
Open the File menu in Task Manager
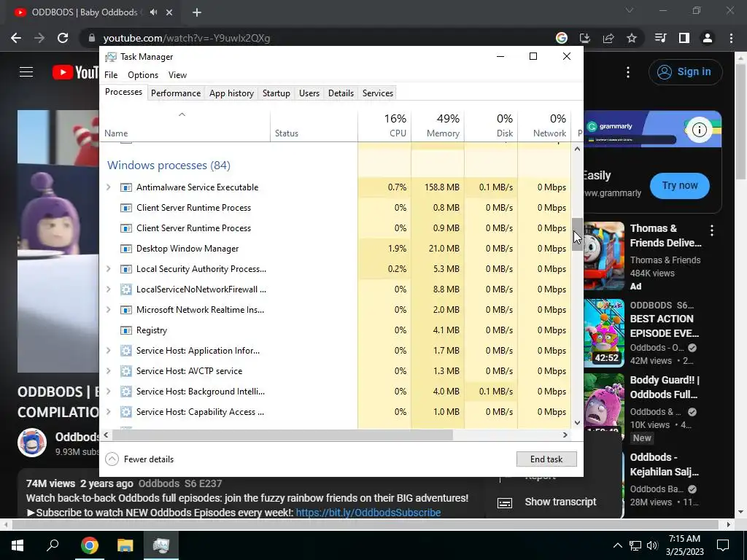tap(111, 75)
